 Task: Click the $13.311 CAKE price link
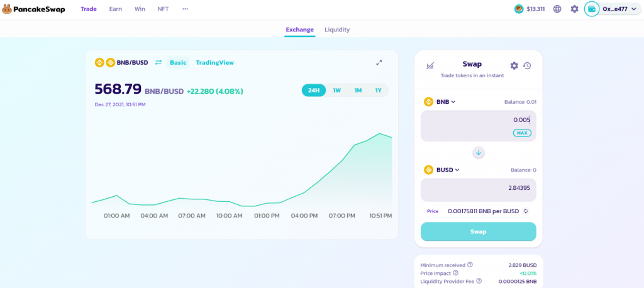(x=536, y=9)
